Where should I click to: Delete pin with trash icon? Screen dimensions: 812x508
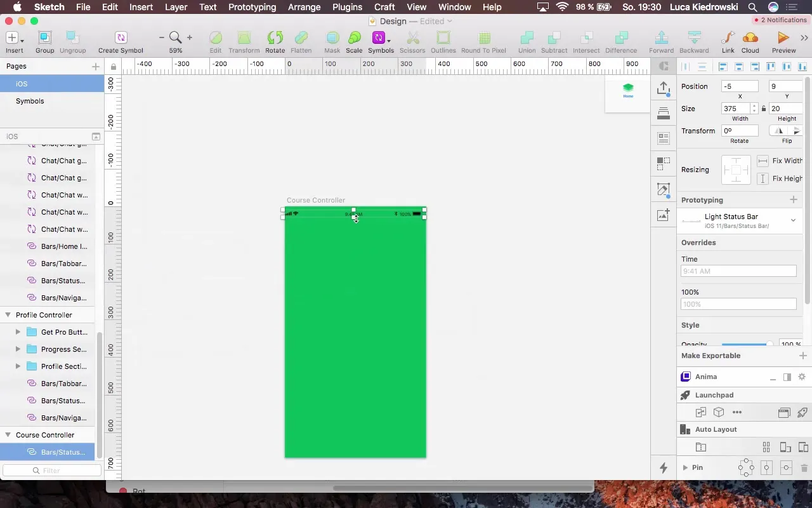[804, 468]
